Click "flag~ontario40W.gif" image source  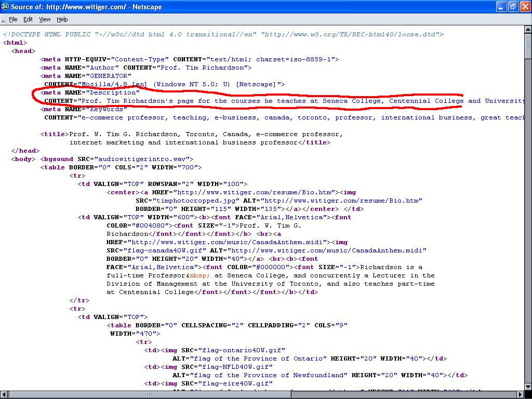pos(242,350)
